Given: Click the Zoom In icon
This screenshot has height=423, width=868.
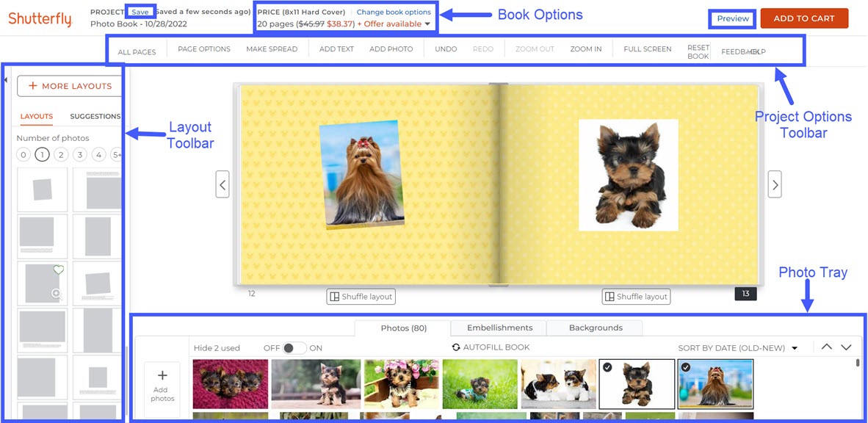Looking at the screenshot, I should [585, 48].
